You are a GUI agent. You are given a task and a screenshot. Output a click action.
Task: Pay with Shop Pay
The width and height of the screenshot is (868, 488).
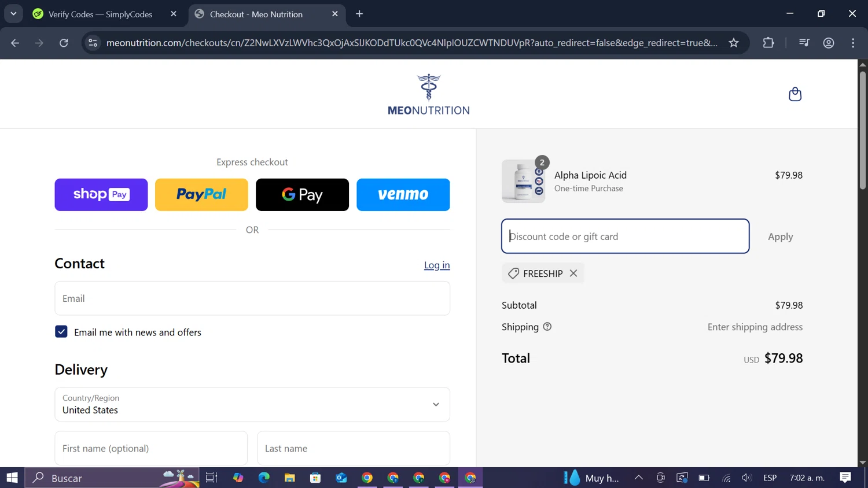(x=101, y=195)
